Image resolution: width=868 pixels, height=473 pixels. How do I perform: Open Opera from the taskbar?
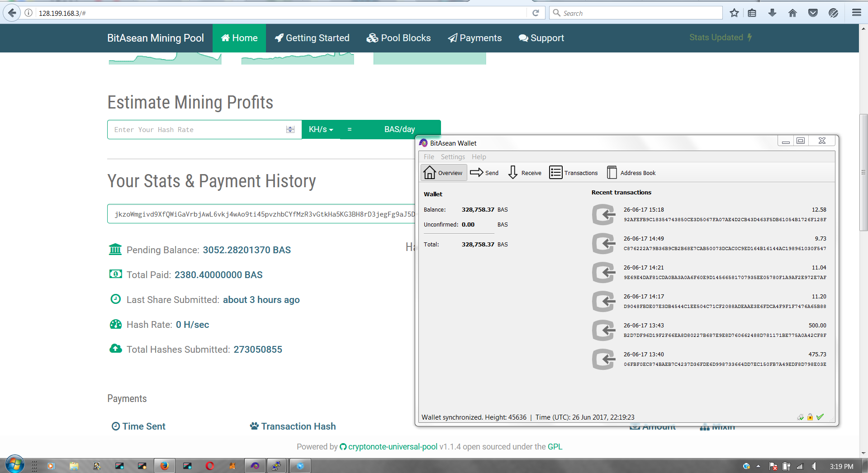(x=210, y=466)
